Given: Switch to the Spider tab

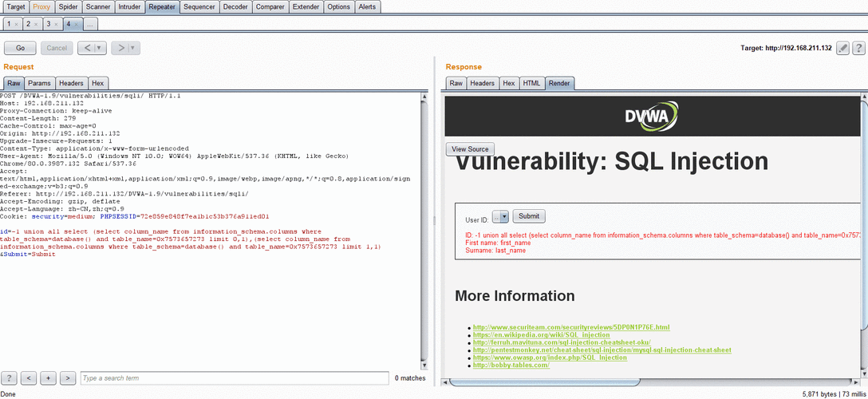Looking at the screenshot, I should [68, 7].
